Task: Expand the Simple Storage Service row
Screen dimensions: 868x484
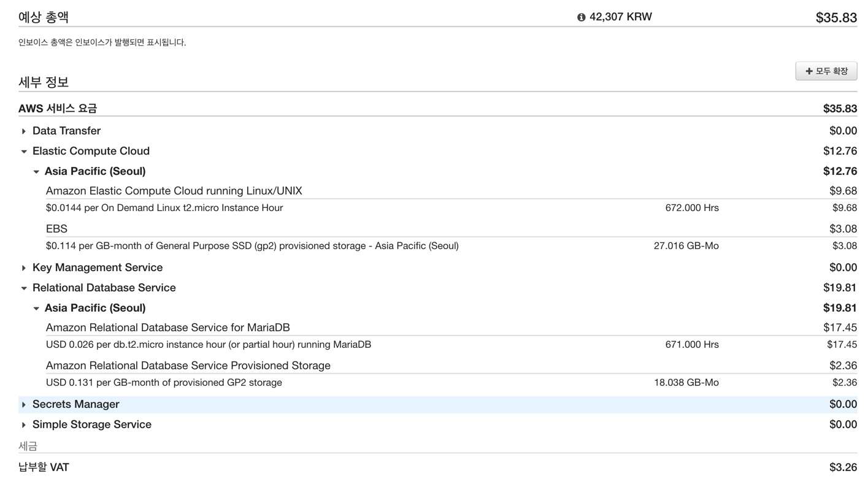Action: [x=24, y=425]
